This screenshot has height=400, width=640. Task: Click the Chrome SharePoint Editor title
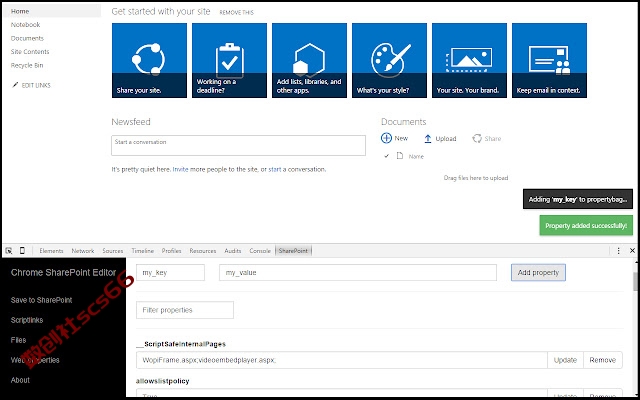(x=63, y=272)
